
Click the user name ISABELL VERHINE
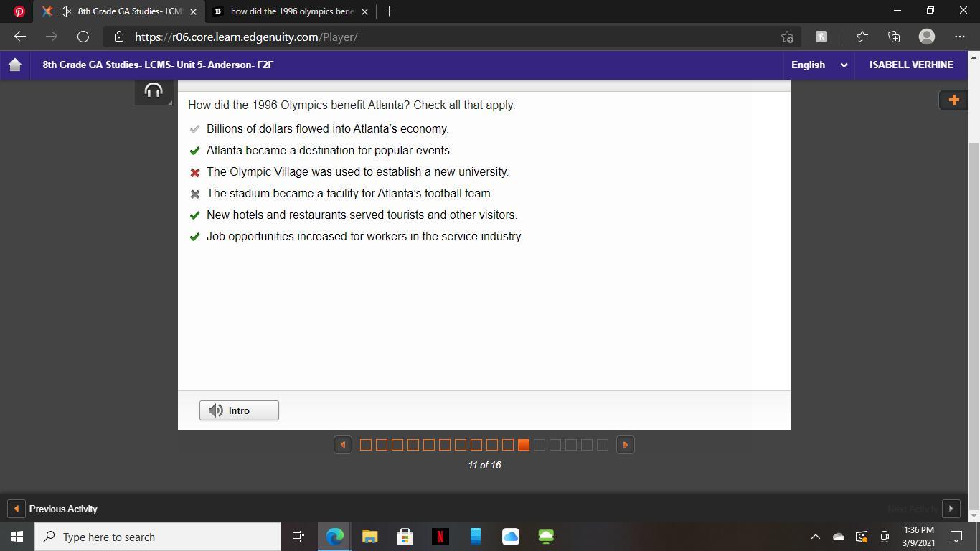click(x=911, y=65)
